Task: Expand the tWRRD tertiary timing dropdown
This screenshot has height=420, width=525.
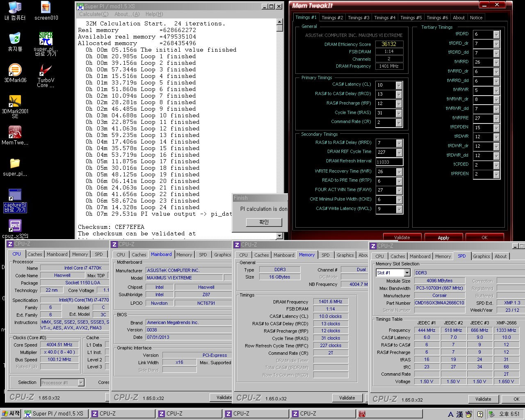Action: tap(496, 62)
